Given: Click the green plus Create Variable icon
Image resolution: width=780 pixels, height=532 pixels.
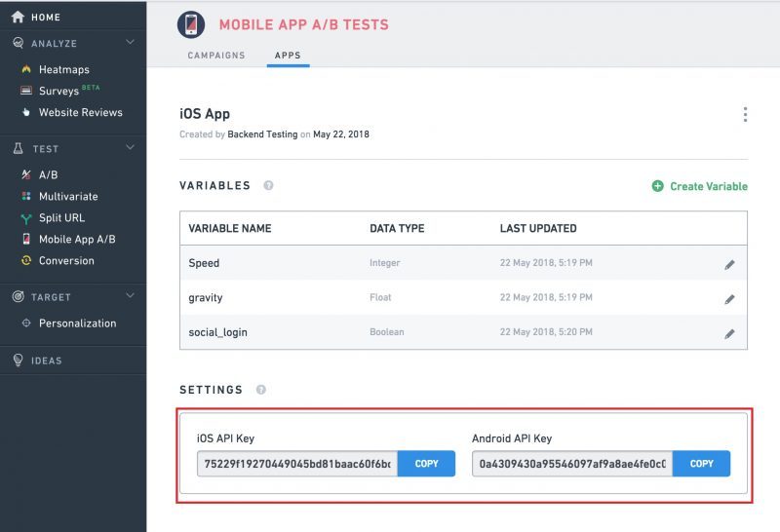Looking at the screenshot, I should pos(657,186).
